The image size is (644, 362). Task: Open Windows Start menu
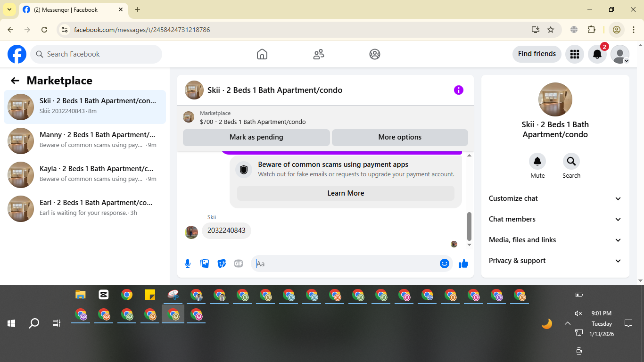point(11,323)
